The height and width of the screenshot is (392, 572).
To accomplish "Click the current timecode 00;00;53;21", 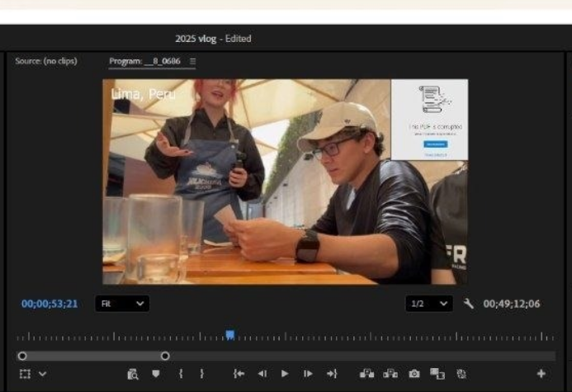I will (50, 304).
